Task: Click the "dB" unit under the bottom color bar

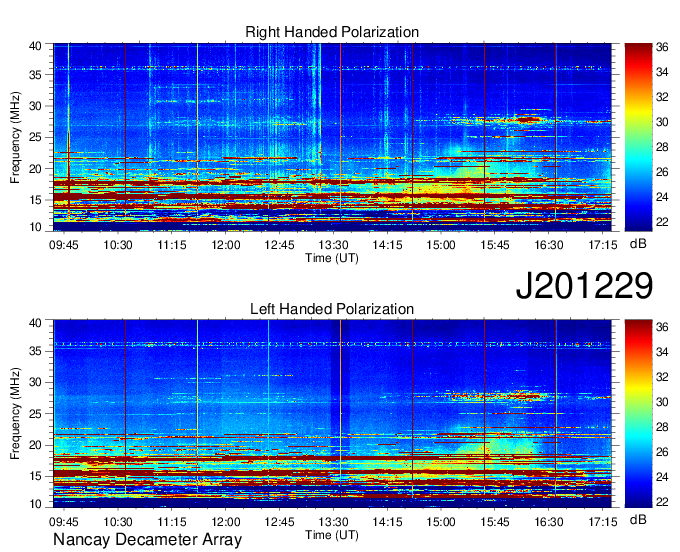Action: tap(638, 519)
